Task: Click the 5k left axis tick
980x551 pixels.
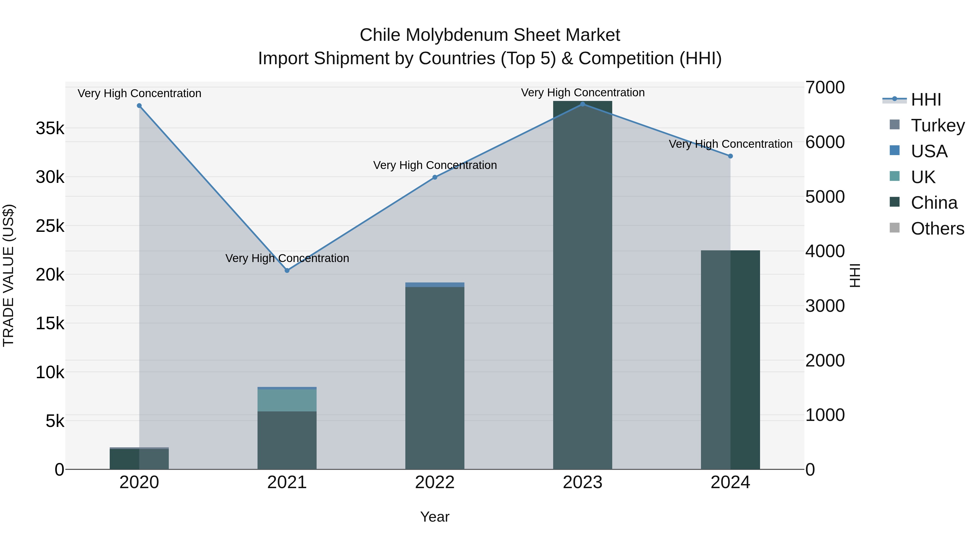Action: click(x=55, y=421)
